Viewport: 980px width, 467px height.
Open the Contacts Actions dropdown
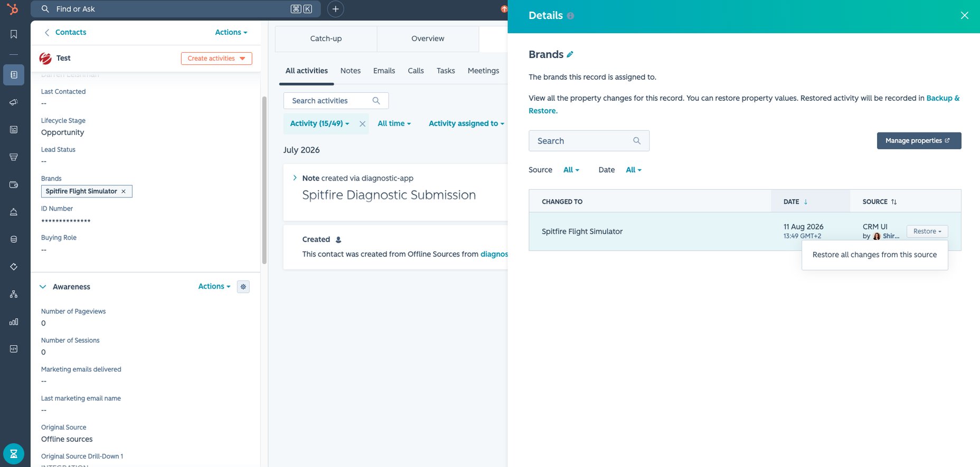coord(231,32)
